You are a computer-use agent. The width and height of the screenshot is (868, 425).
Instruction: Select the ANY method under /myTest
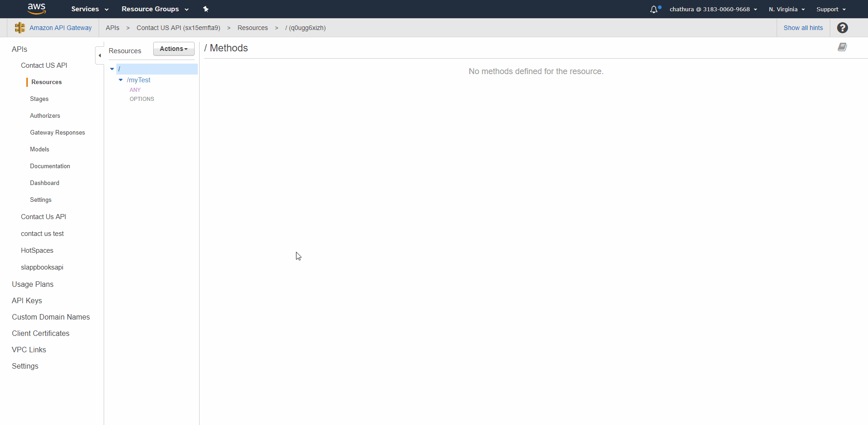click(x=135, y=90)
